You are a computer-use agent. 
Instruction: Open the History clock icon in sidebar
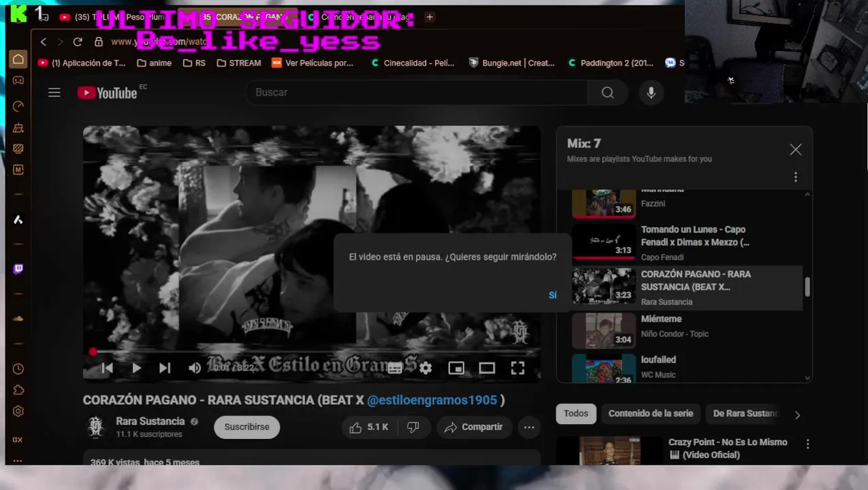pyautogui.click(x=18, y=369)
